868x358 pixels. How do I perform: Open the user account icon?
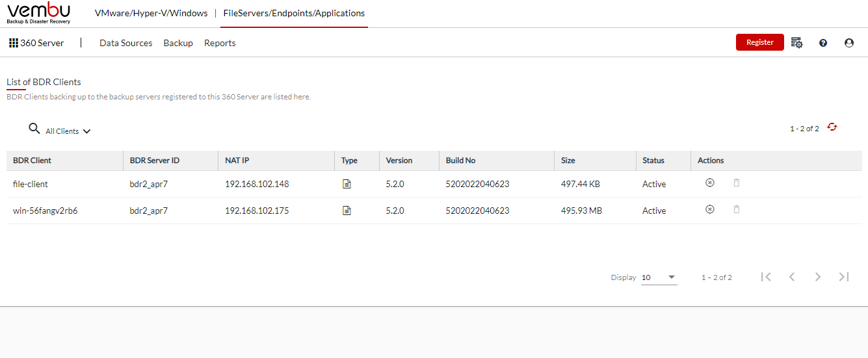click(x=849, y=43)
